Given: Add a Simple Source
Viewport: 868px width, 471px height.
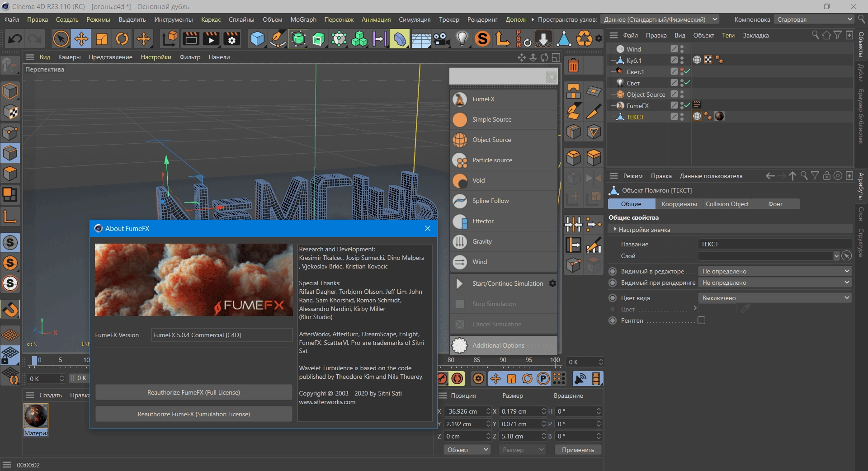Looking at the screenshot, I should tap(503, 119).
